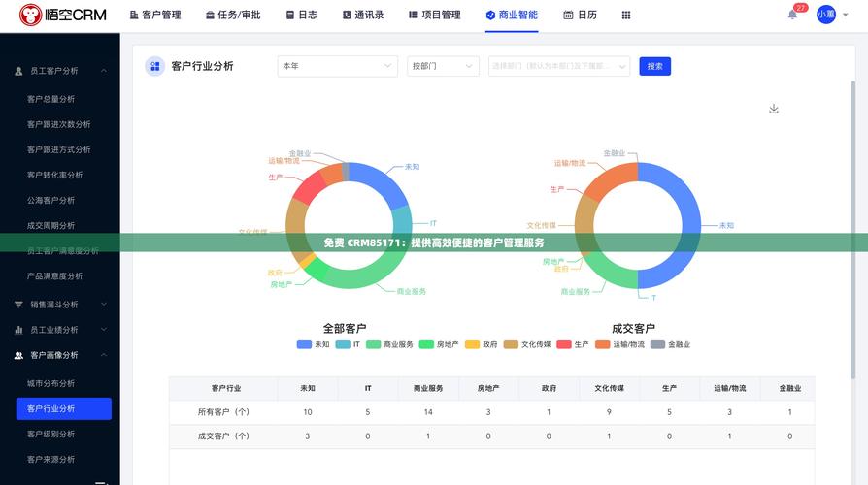
Task: Open 客户跟进次数分析
Action: 58,124
